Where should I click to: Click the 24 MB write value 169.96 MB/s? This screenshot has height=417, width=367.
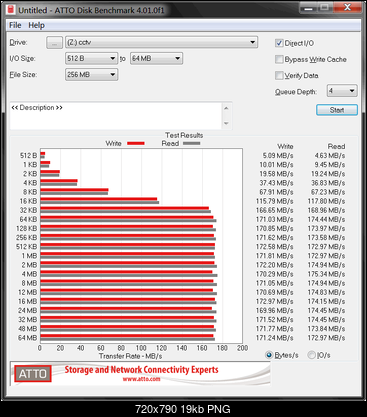pos(275,311)
